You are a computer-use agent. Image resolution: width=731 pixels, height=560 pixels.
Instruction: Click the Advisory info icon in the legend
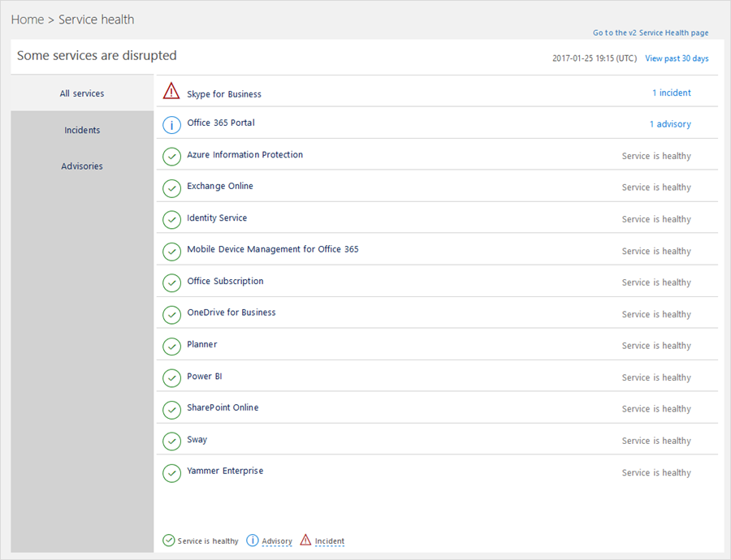pos(253,541)
